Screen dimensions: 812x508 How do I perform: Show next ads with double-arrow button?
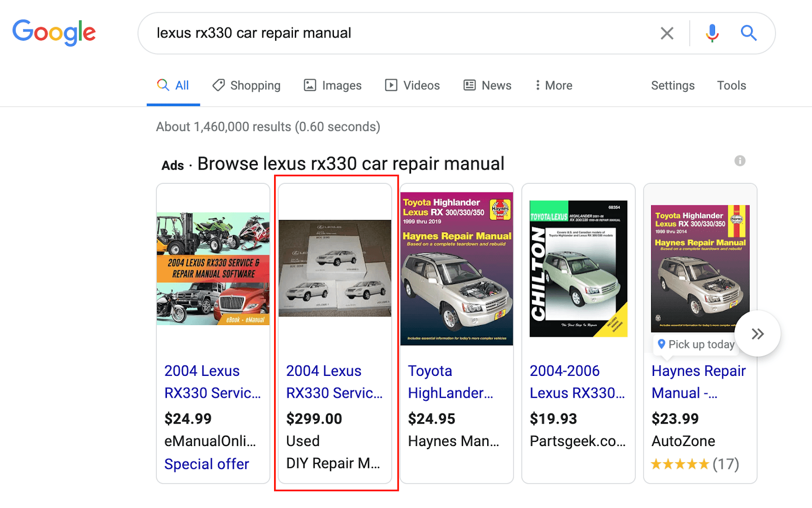click(x=758, y=334)
